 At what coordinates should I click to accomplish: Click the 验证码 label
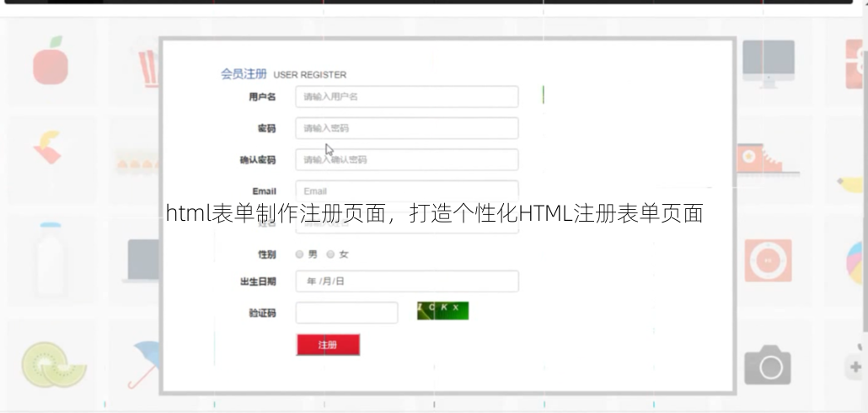coord(262,314)
